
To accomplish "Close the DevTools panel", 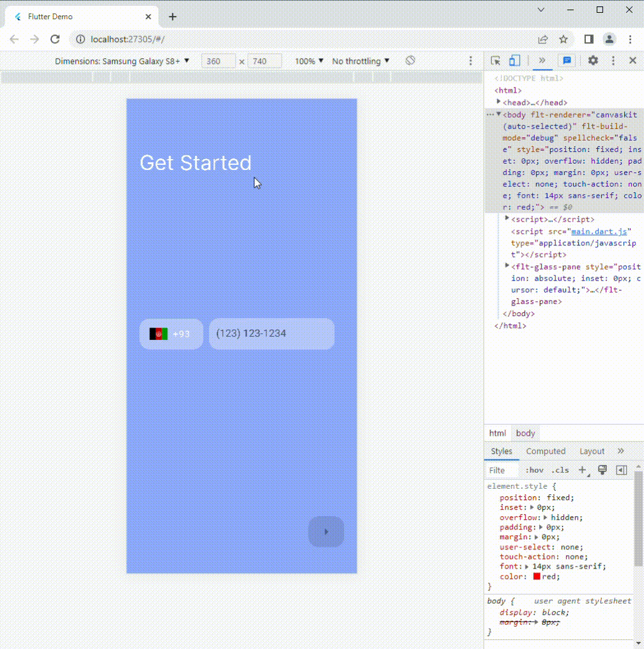I will click(x=632, y=61).
